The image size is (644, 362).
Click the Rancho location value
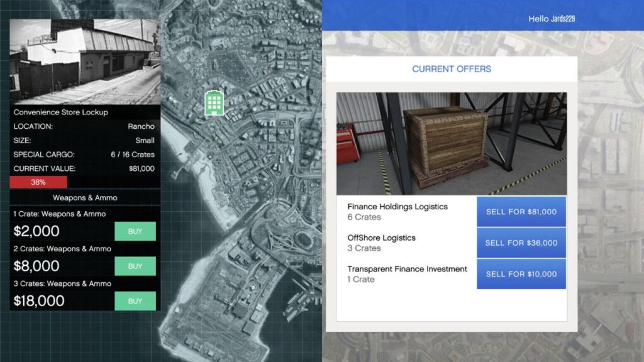[142, 126]
